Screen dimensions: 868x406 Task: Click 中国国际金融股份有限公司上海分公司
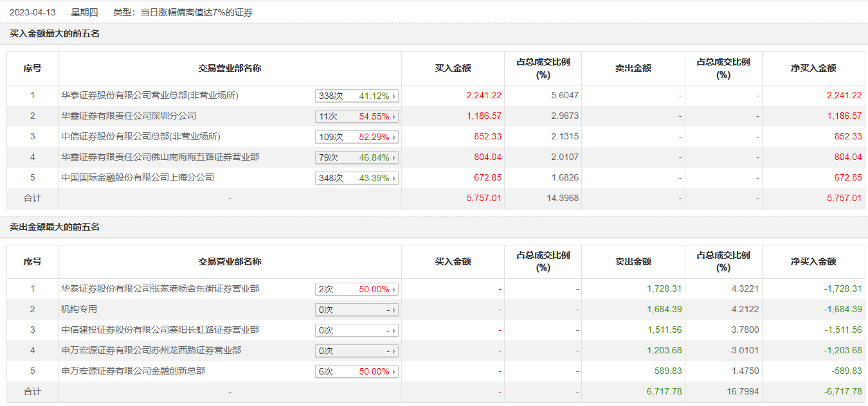point(138,178)
